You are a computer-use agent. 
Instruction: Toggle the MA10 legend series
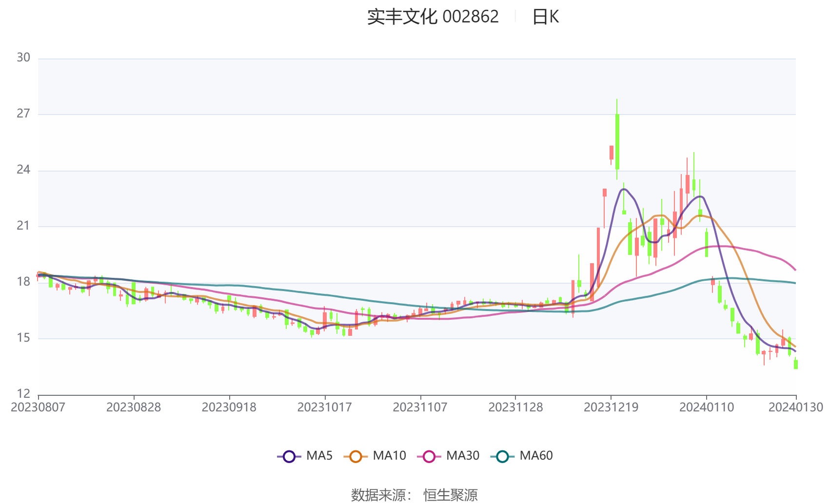(375, 456)
